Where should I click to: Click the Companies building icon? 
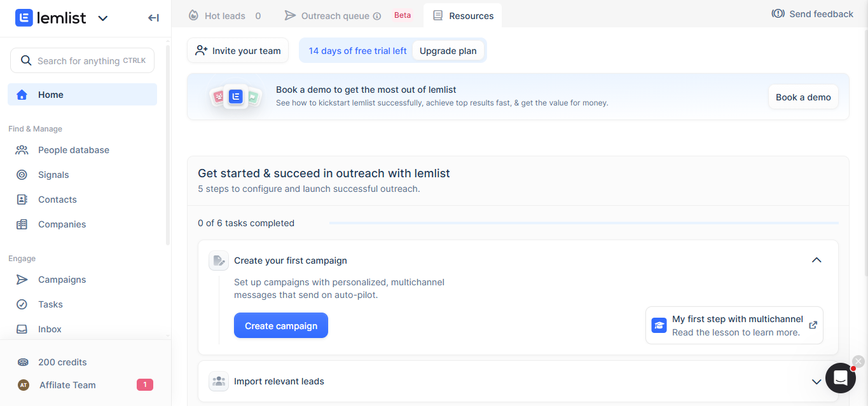point(22,224)
